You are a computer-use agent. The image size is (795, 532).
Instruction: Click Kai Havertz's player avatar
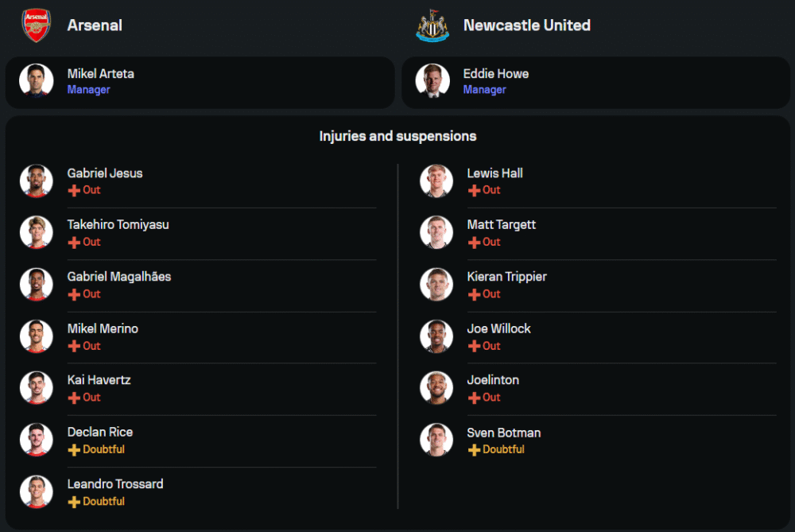click(37, 388)
